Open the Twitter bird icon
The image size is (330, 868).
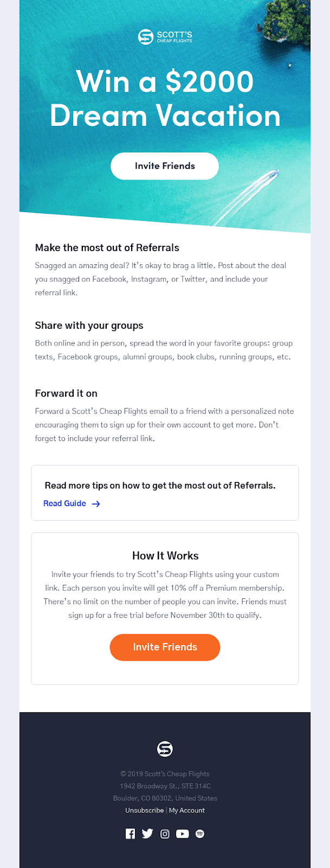pyautogui.click(x=147, y=834)
